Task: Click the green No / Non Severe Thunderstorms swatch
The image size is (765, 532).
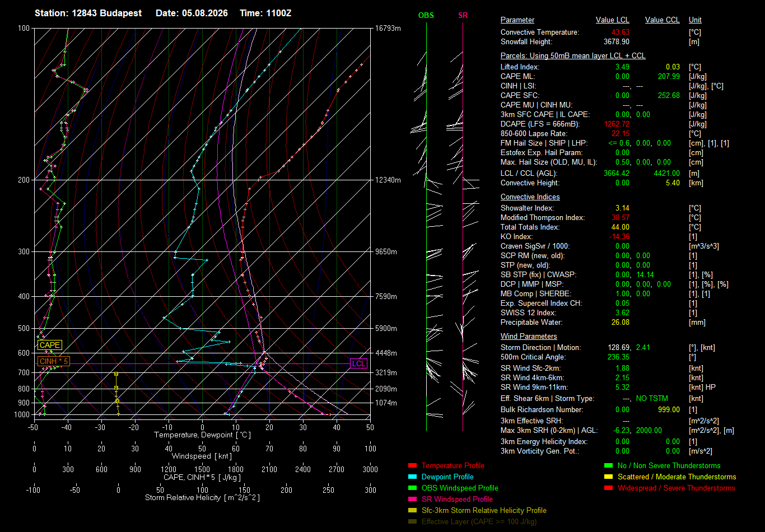Action: click(609, 465)
